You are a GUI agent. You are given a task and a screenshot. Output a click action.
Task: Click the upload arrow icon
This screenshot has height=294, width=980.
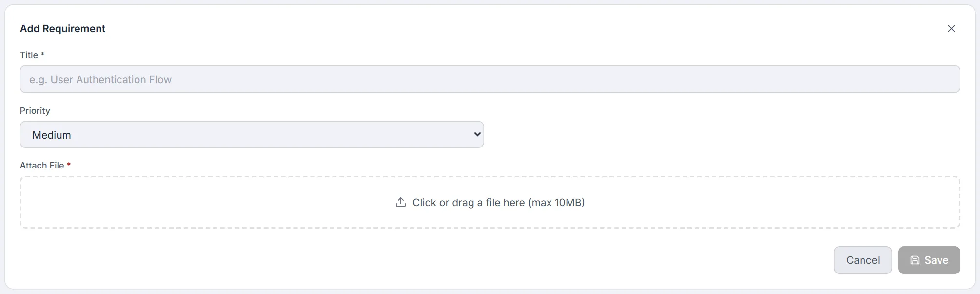pos(401,202)
